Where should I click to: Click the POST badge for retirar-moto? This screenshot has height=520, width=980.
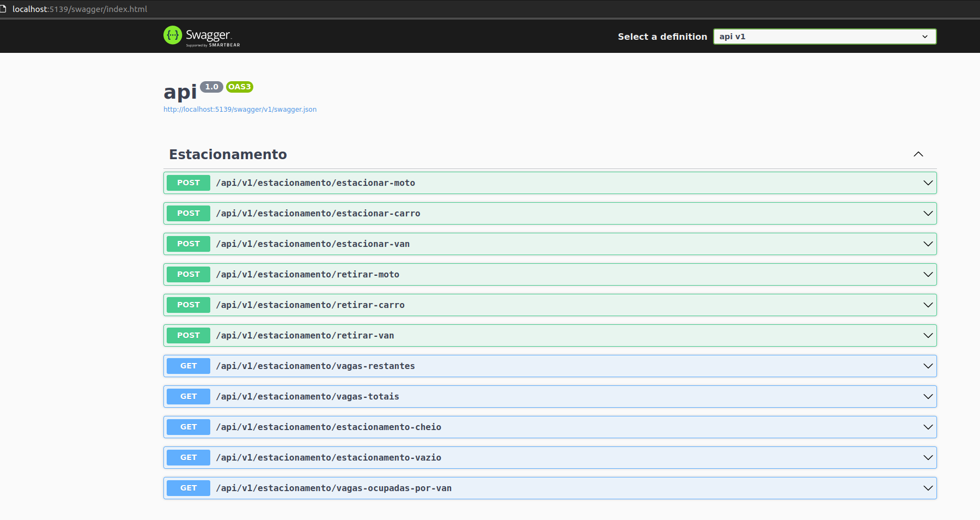coord(188,275)
